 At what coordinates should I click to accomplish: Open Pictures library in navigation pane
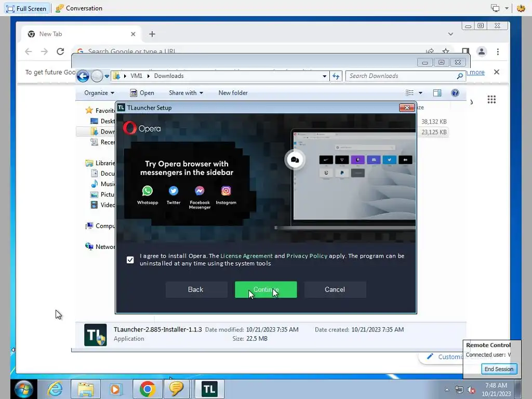click(x=103, y=194)
